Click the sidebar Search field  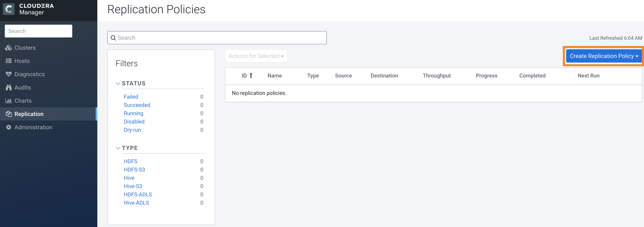pos(39,31)
